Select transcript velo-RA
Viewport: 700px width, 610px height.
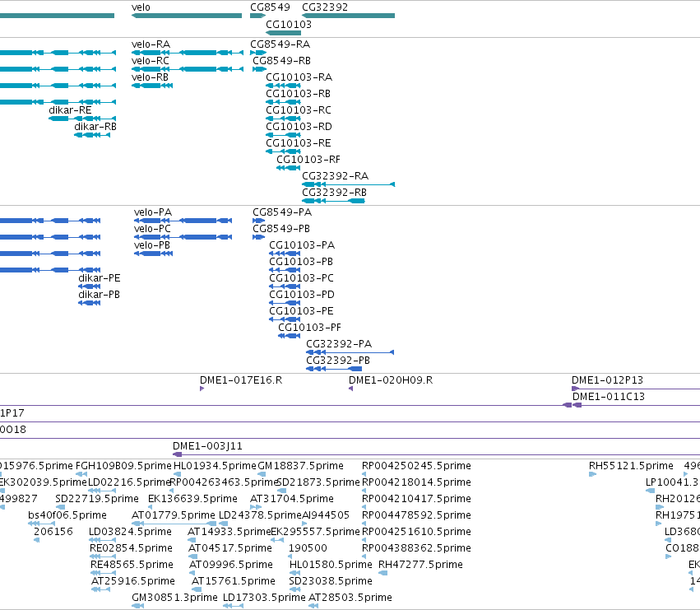(x=151, y=44)
